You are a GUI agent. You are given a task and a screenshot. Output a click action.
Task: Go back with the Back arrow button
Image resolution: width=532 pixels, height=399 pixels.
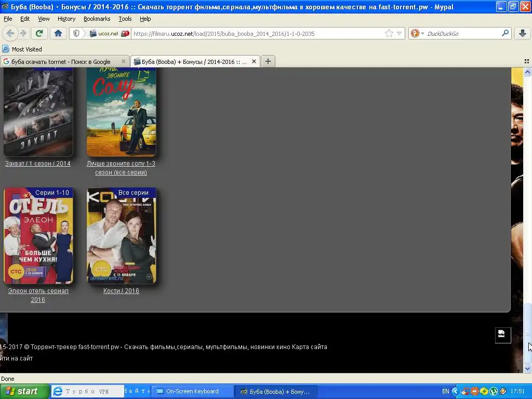click(10, 33)
